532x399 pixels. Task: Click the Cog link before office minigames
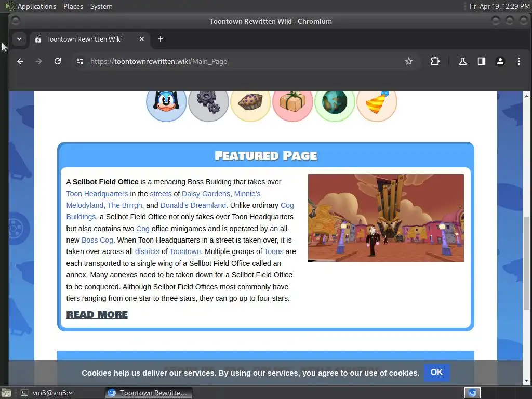pyautogui.click(x=143, y=229)
